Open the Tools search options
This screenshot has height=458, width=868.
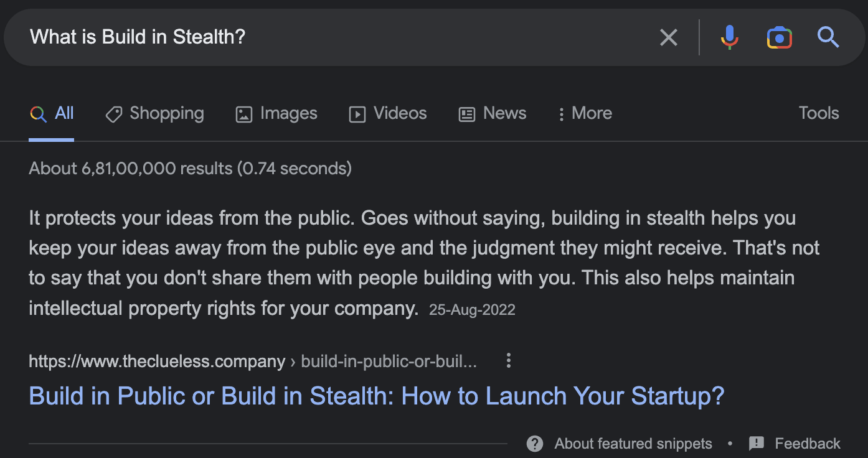[x=818, y=113]
